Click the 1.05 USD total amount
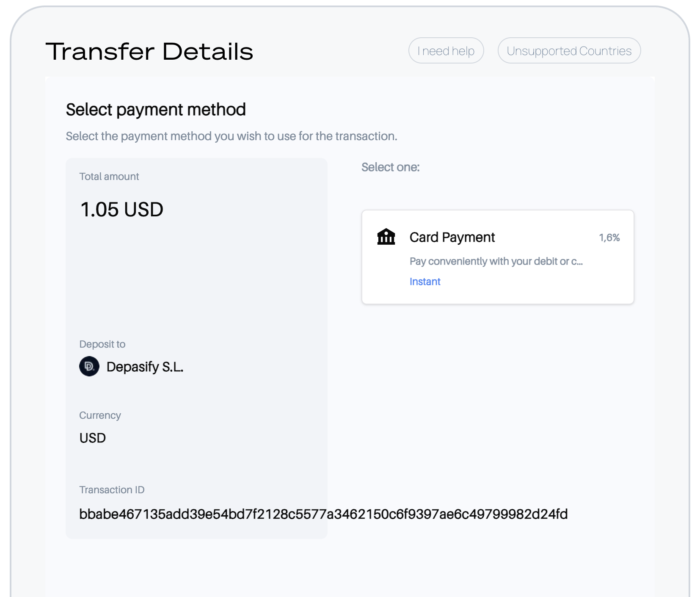Image resolution: width=700 pixels, height=597 pixels. [122, 210]
